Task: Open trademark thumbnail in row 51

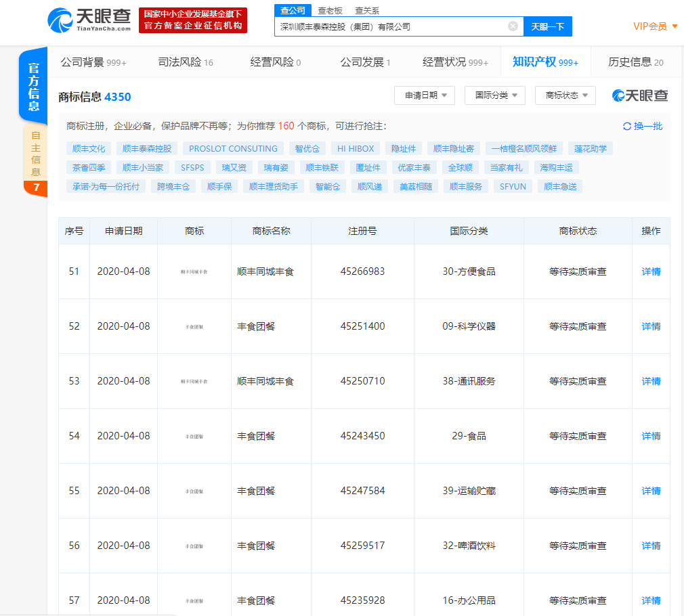Action: [x=194, y=271]
